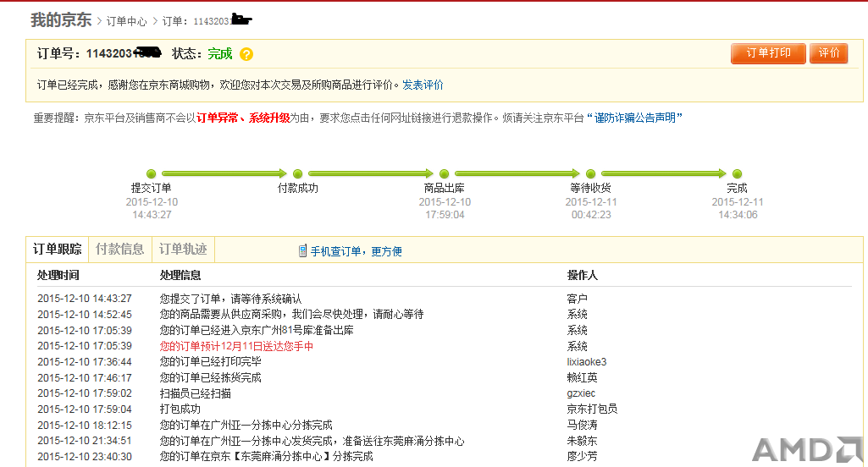Select the text 您提交了订单，请等待系统确认
The width and height of the screenshot is (868, 467).
pyautogui.click(x=231, y=299)
